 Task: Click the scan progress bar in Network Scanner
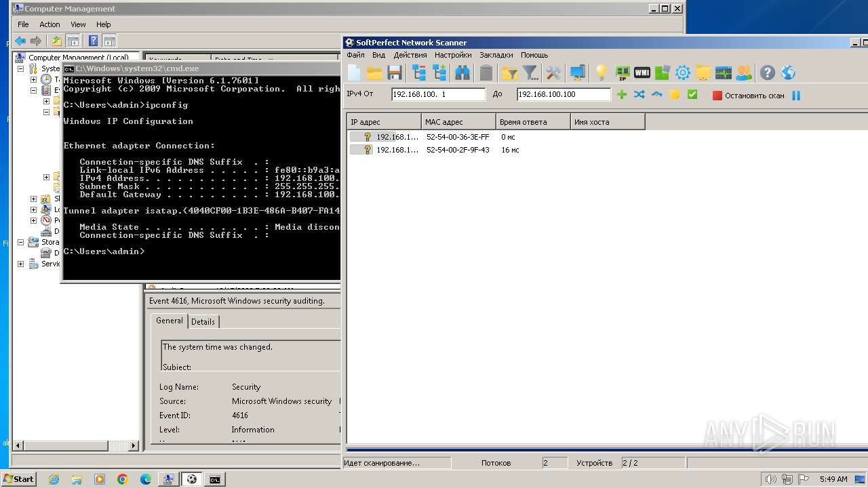coord(607,450)
